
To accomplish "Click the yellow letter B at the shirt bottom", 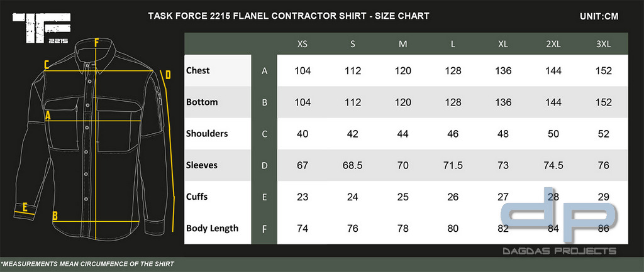I will (55, 216).
